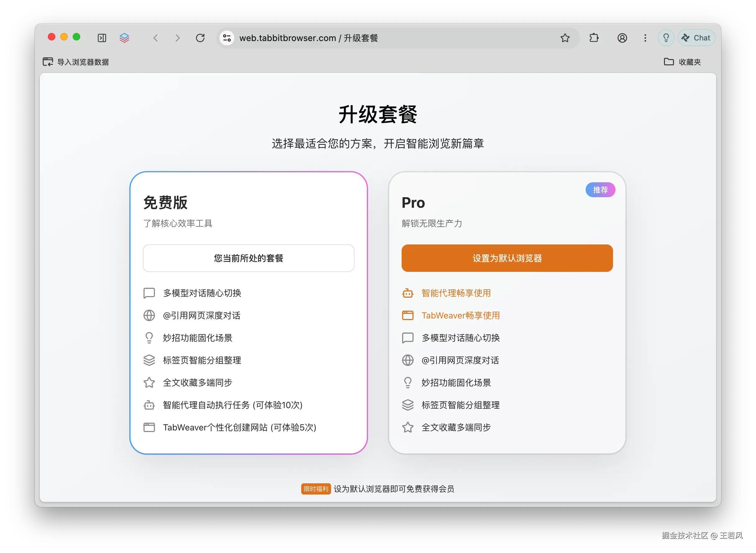Click the 您当前所处的套餐 button
This screenshot has height=553, width=756.
click(x=249, y=258)
